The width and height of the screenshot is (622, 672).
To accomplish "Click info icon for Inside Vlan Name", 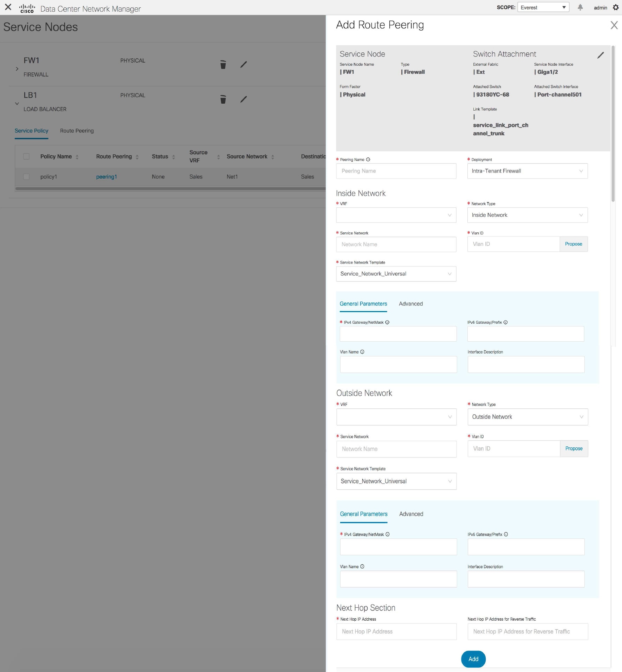I will point(362,352).
